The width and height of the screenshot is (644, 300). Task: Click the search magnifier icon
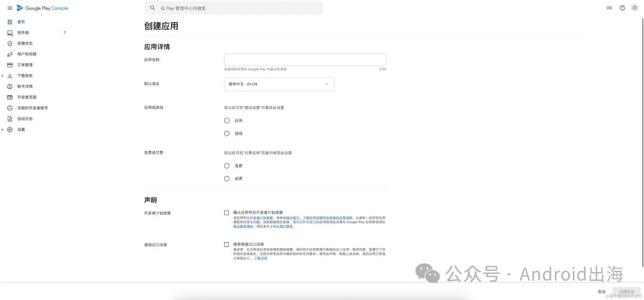point(153,8)
